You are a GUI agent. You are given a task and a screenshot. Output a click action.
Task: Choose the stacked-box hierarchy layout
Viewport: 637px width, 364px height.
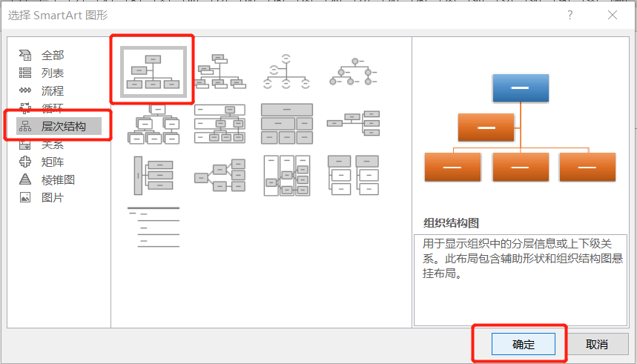click(x=154, y=124)
